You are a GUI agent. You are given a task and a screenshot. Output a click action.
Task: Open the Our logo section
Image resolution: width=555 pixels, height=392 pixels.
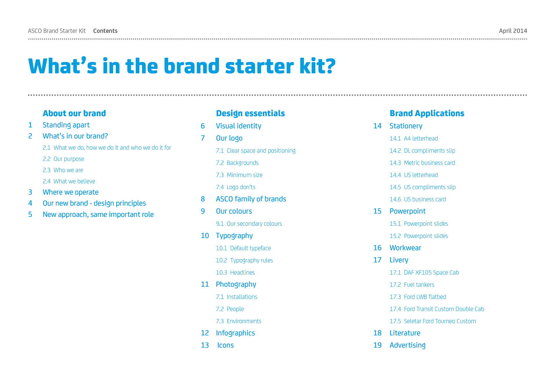229,138
